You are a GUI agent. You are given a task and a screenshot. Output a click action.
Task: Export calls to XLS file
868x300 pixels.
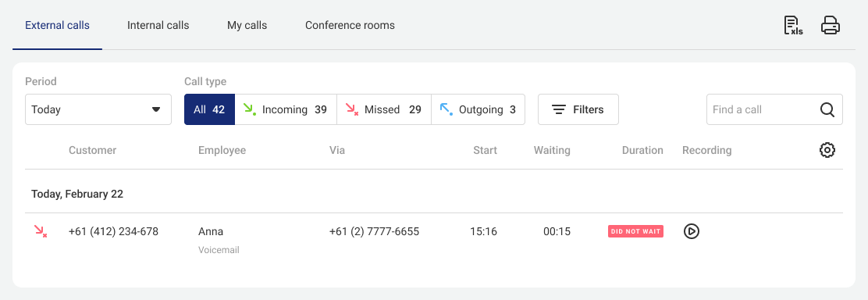[793, 26]
